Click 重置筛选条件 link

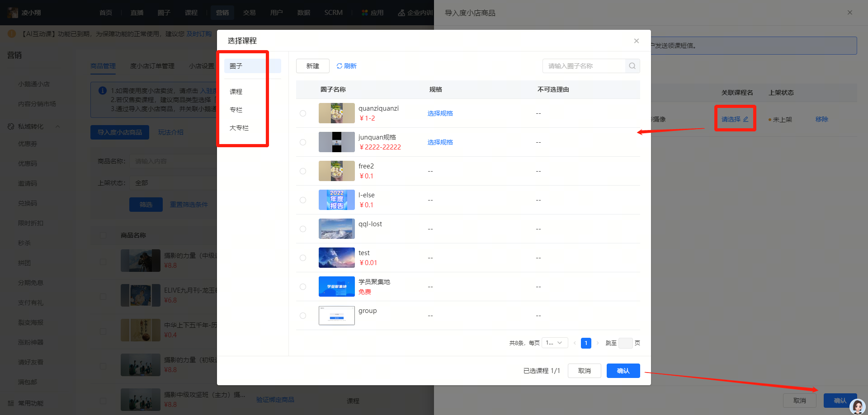189,205
